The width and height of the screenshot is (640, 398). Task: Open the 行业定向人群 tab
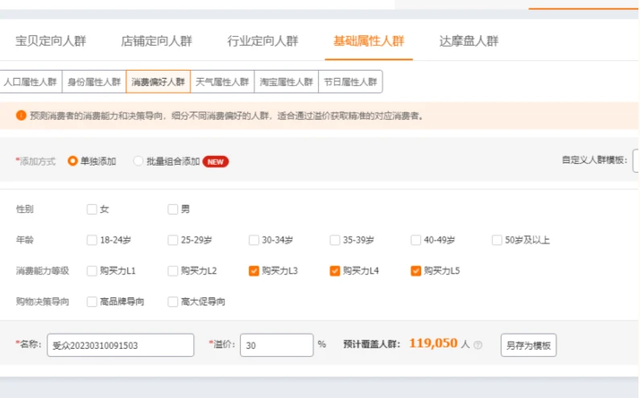point(262,41)
